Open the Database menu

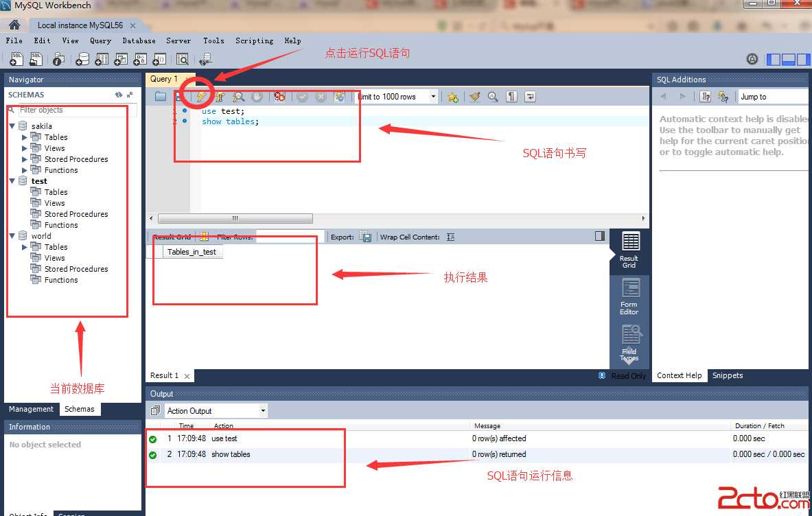139,40
